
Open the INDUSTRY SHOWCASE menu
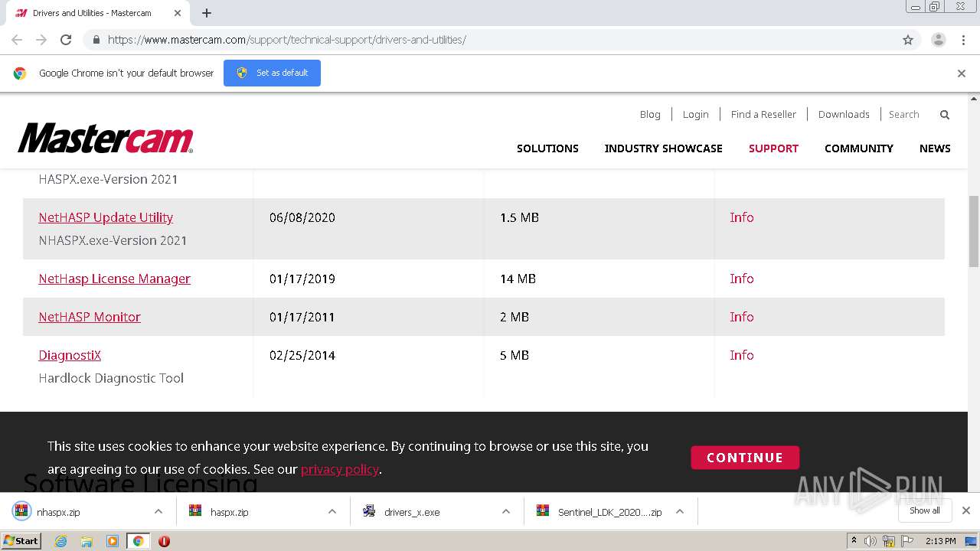point(663,148)
